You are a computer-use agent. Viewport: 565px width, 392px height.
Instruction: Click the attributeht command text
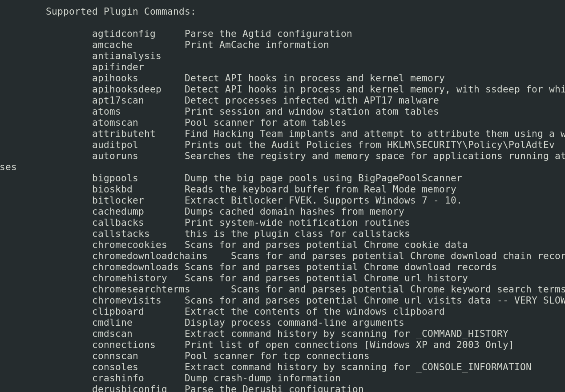point(124,134)
